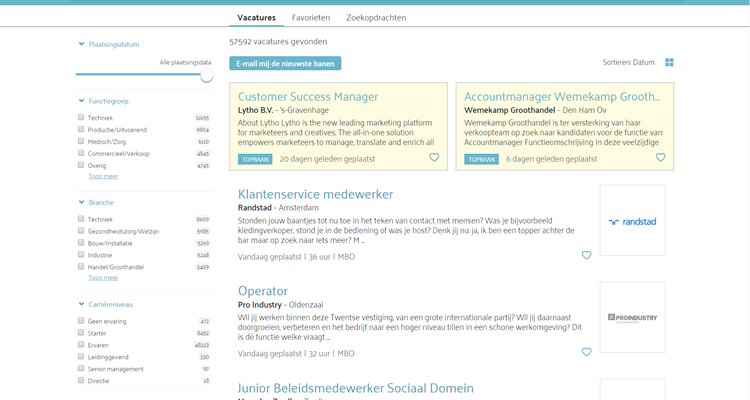The height and width of the screenshot is (400, 750).
Task: Open the Zoekopdrachten tab
Action: 376,18
